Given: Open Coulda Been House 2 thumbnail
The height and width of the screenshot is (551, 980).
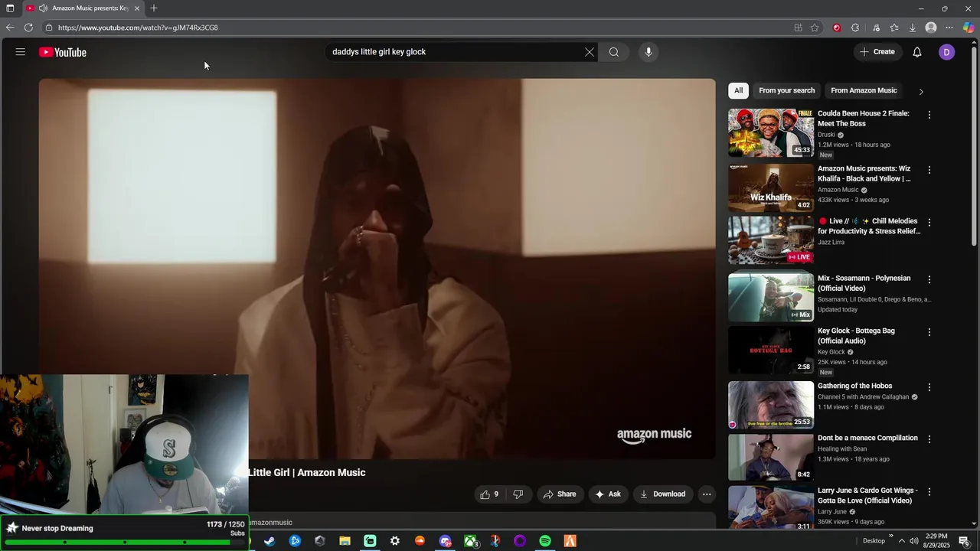Looking at the screenshot, I should pyautogui.click(x=771, y=133).
